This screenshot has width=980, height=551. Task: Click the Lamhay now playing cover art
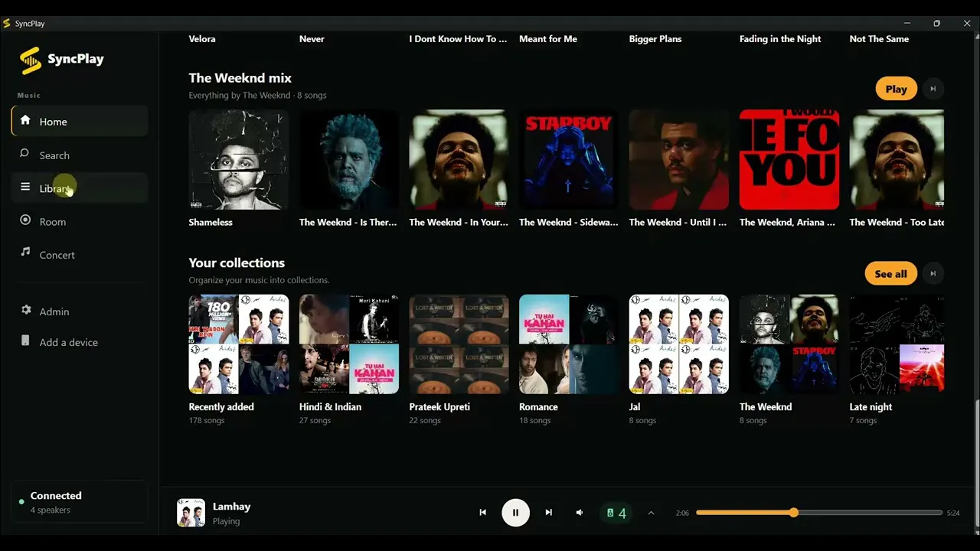[191, 513]
